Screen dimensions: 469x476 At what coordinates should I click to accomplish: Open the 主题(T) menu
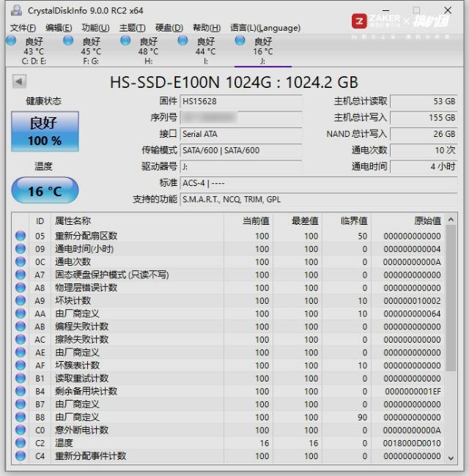click(132, 28)
